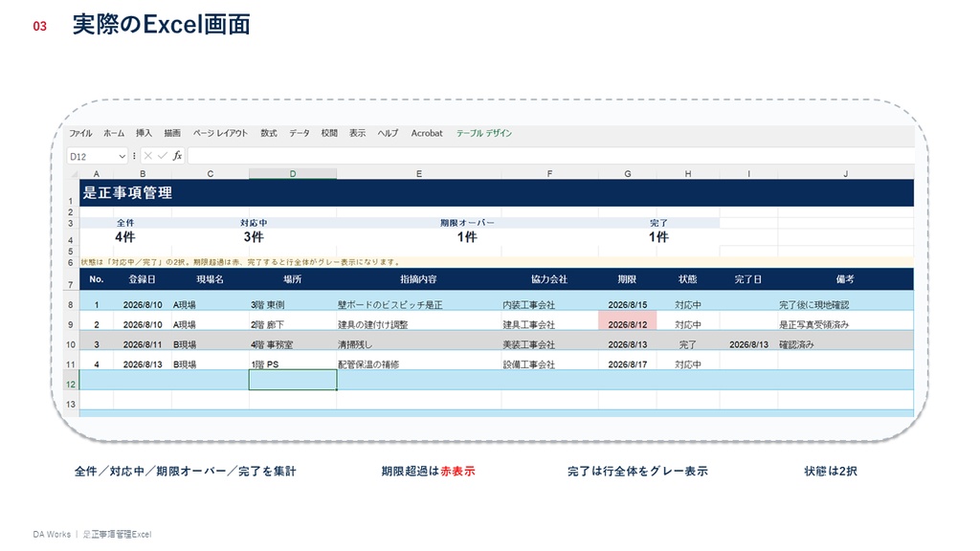Select column G header
Screen dimensions: 980x551
tap(628, 174)
